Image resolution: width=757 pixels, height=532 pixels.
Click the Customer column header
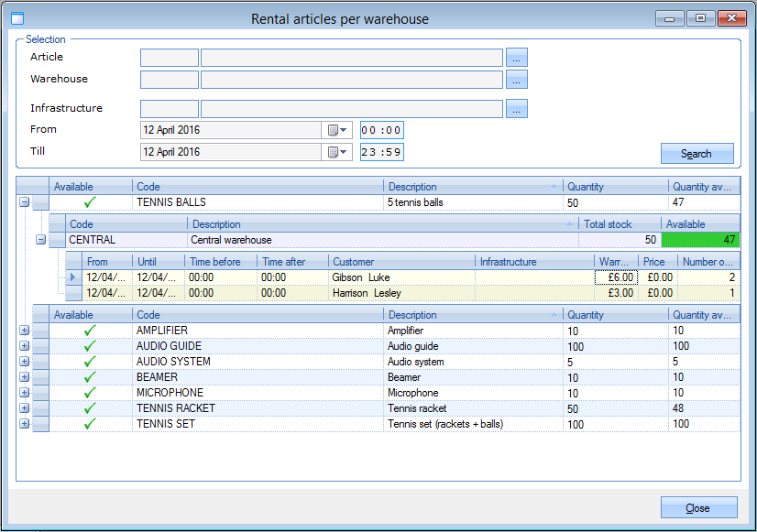(401, 262)
